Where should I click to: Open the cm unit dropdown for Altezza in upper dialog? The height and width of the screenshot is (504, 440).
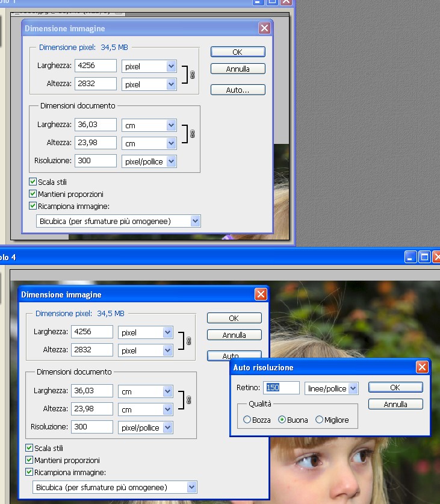[x=171, y=143]
